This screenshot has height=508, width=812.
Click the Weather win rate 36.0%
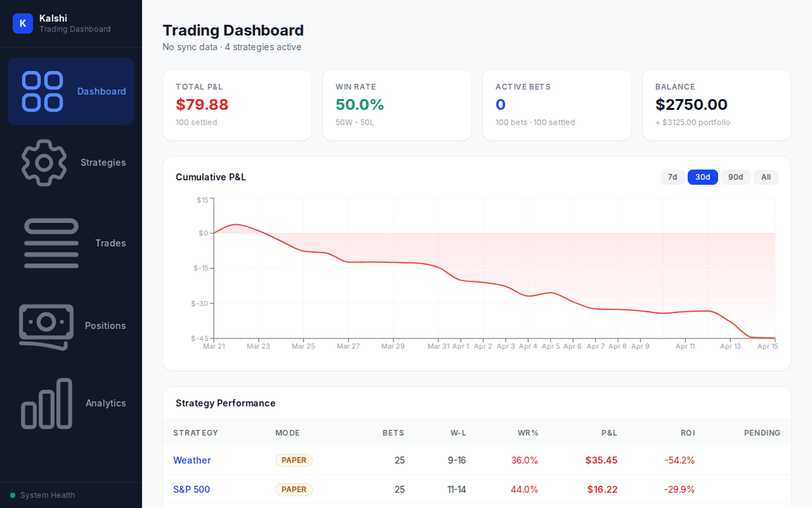pos(525,460)
